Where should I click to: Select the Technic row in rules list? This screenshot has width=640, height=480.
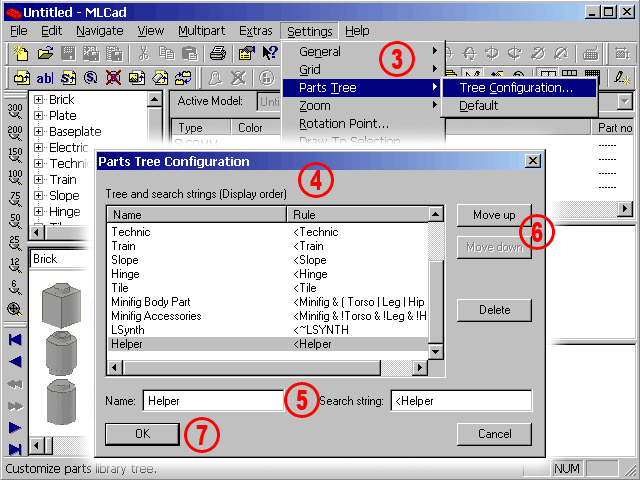tap(268, 232)
